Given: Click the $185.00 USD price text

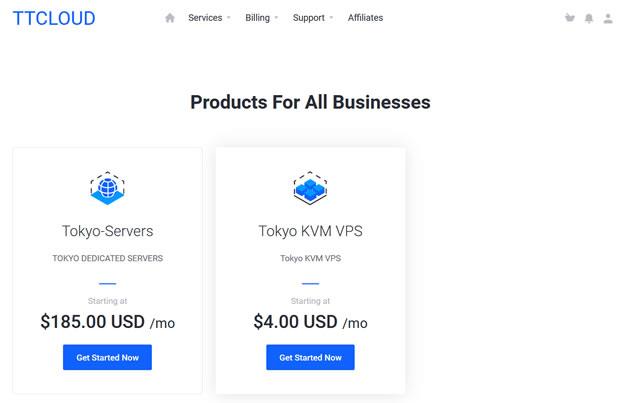Looking at the screenshot, I should pos(92,322).
